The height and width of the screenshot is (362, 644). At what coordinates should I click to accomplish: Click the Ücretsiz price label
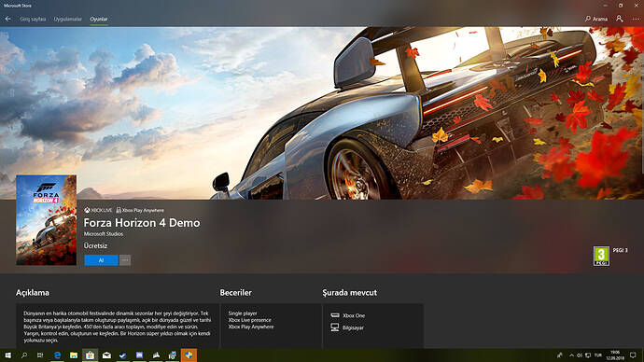(96, 245)
